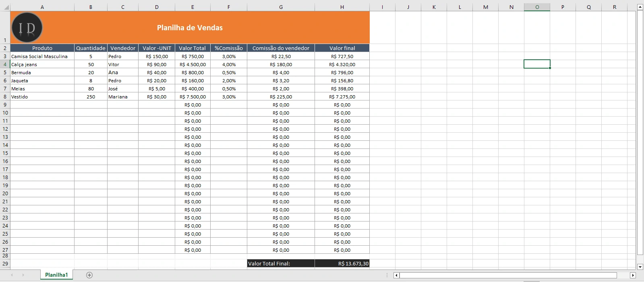Click the next sheet navigation arrow
The image size is (644, 282).
pos(23,275)
